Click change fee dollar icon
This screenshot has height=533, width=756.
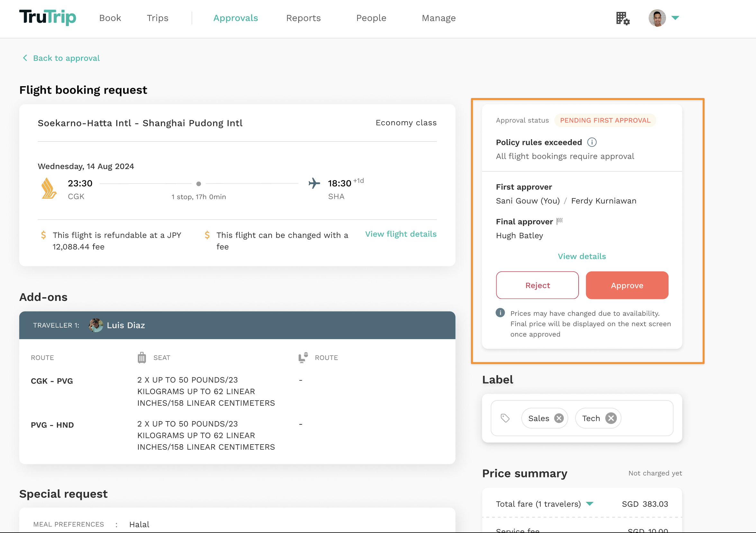click(207, 235)
